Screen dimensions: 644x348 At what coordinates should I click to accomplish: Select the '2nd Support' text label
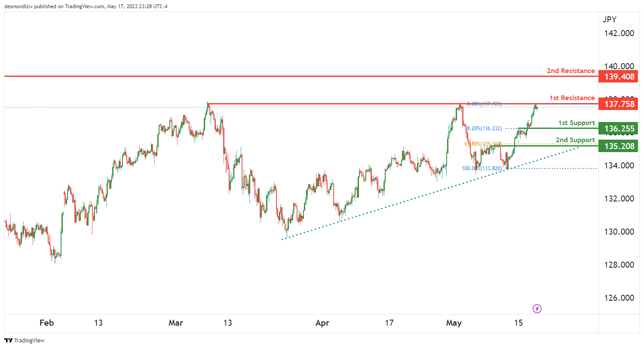tap(575, 140)
